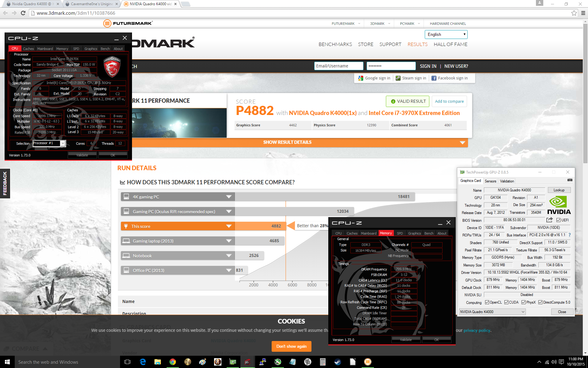The width and height of the screenshot is (588, 368).
Task: Switch to the Mainboard tab in top-left CPU-Z
Action: click(45, 49)
